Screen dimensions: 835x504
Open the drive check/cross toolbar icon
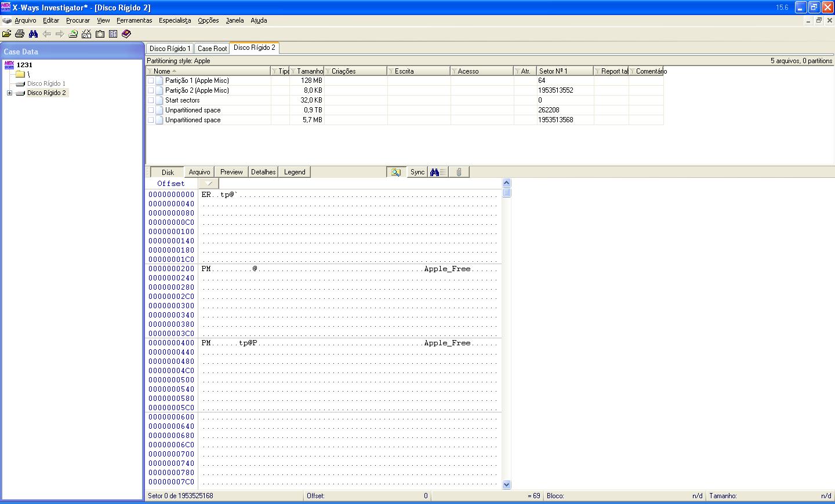click(86, 34)
